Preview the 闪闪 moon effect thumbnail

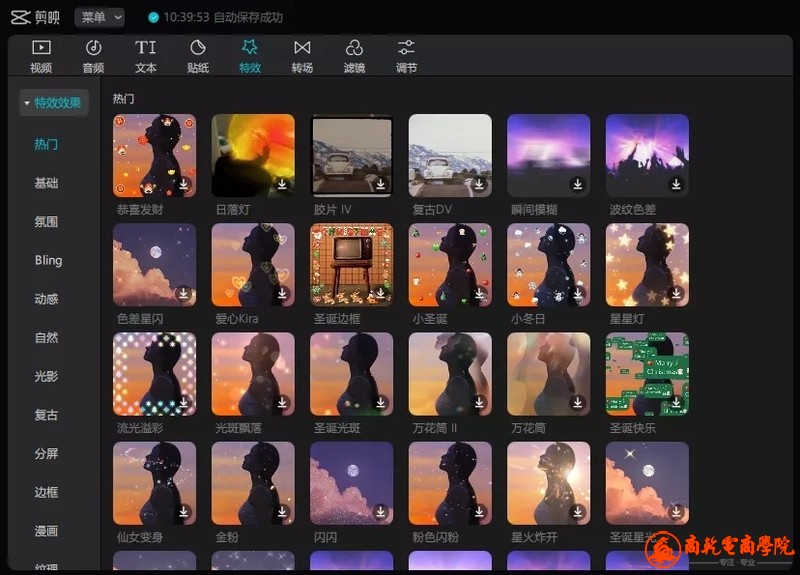coord(352,483)
